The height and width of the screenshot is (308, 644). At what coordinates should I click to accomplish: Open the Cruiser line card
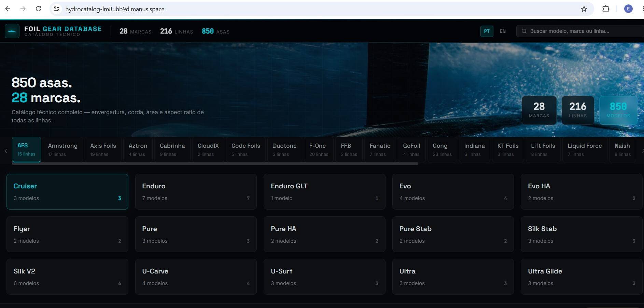click(67, 191)
